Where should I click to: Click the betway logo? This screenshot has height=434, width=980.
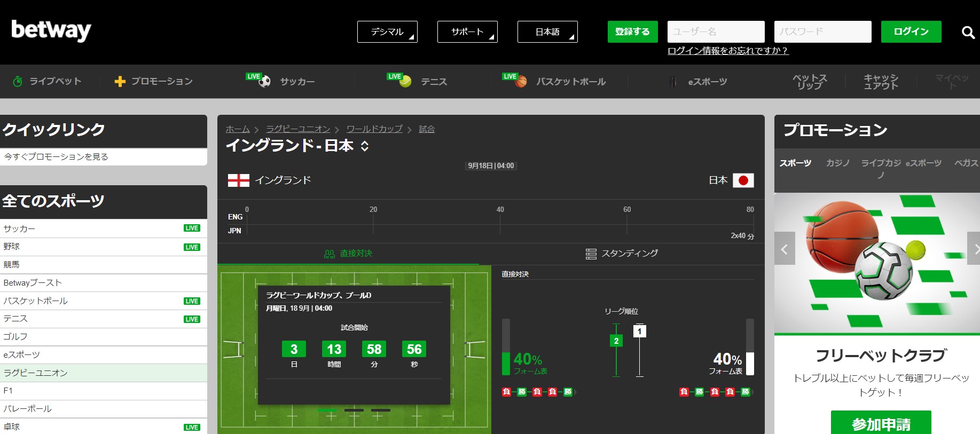click(x=51, y=30)
